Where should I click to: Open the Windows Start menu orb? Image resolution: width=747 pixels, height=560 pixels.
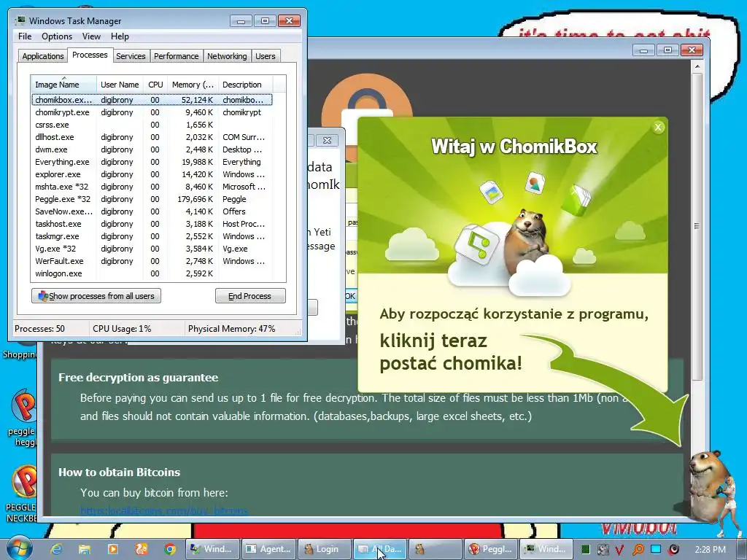tap(19, 548)
